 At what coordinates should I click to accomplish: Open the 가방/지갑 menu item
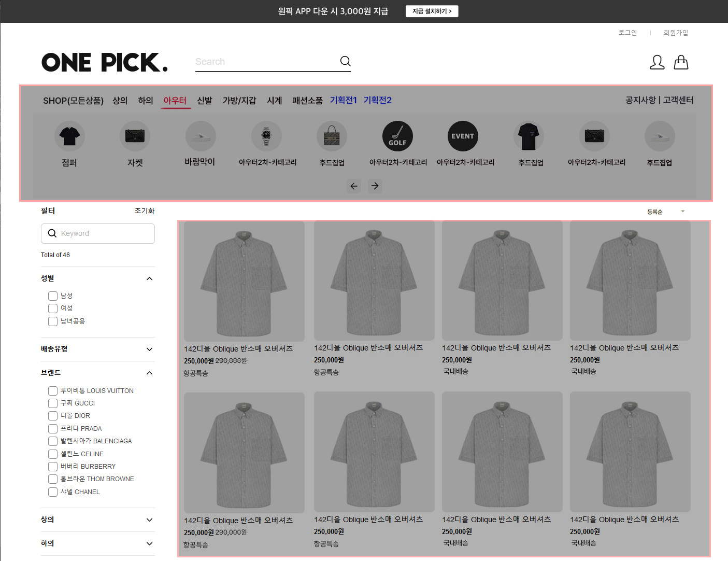[239, 100]
